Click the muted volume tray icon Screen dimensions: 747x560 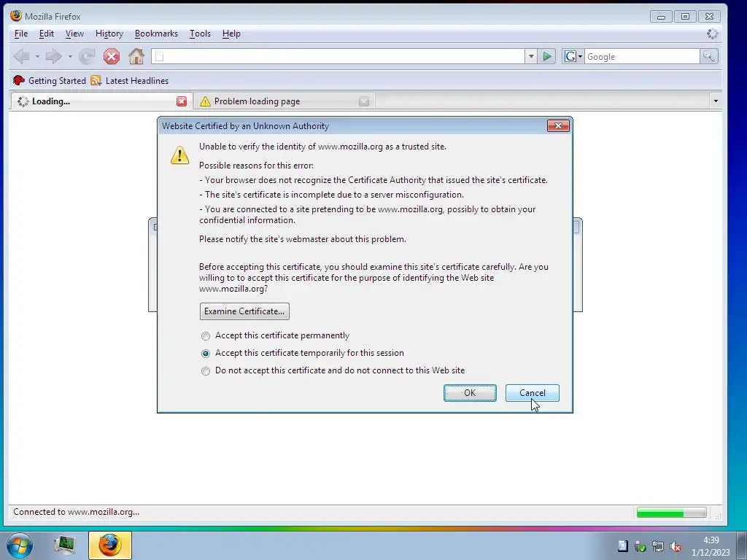click(675, 546)
